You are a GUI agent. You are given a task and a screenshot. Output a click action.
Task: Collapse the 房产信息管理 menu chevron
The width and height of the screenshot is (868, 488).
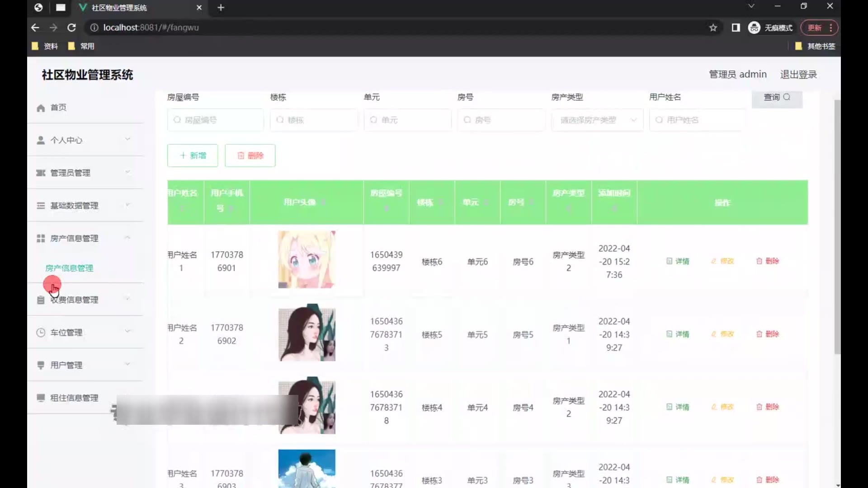[x=127, y=238]
